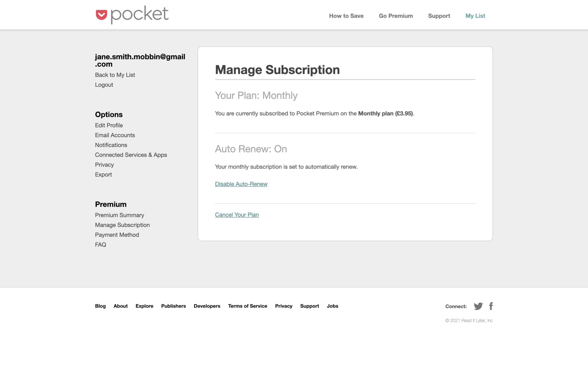Click Disable Auto-Renew link
The image size is (588, 369).
pyautogui.click(x=241, y=184)
